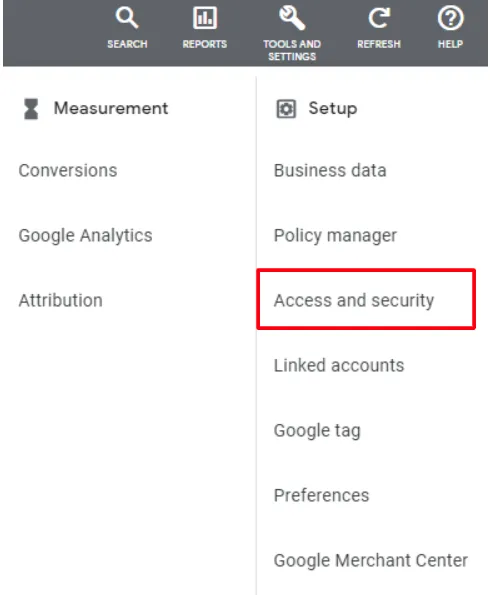Open Business data under Setup
The image size is (490, 595).
click(330, 170)
